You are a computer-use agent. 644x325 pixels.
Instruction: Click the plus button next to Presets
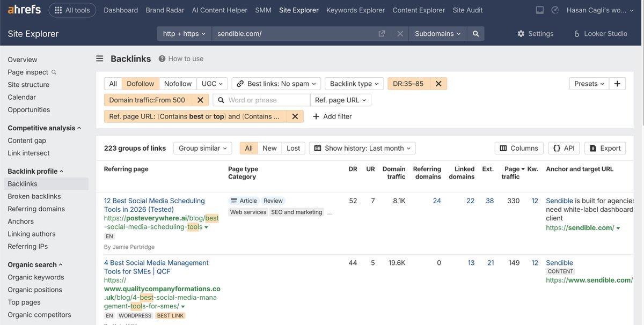tap(617, 84)
